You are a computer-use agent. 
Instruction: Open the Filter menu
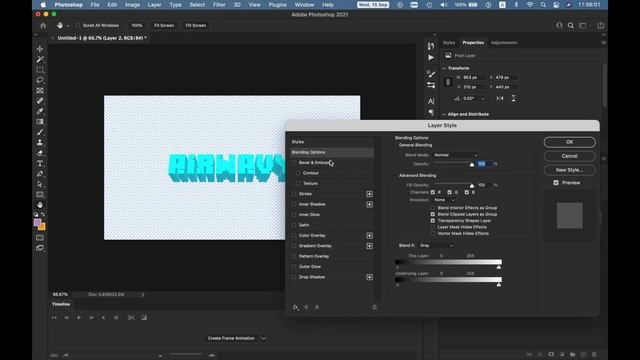(219, 5)
